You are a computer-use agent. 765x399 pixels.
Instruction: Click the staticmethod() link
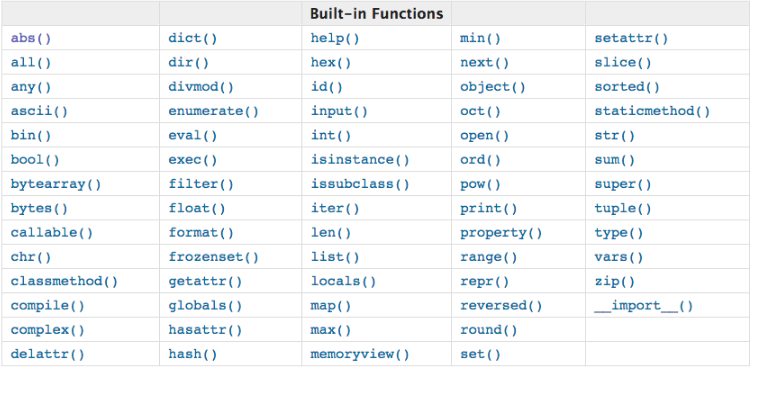click(x=652, y=111)
